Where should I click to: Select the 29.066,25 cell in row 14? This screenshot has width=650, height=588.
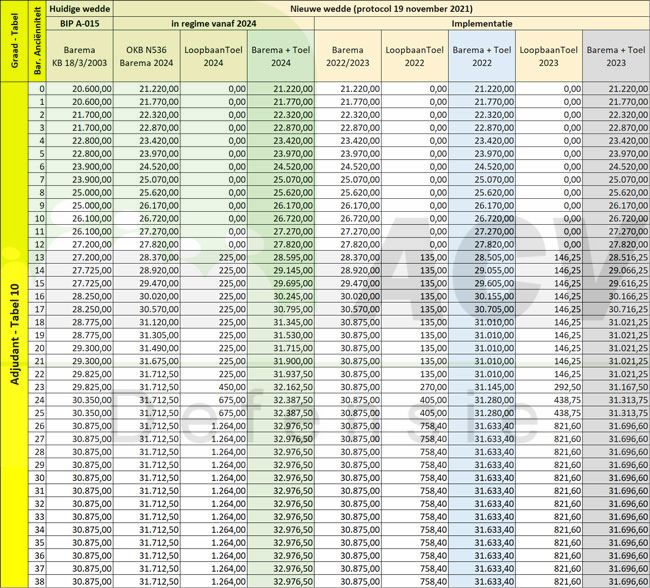(x=616, y=270)
